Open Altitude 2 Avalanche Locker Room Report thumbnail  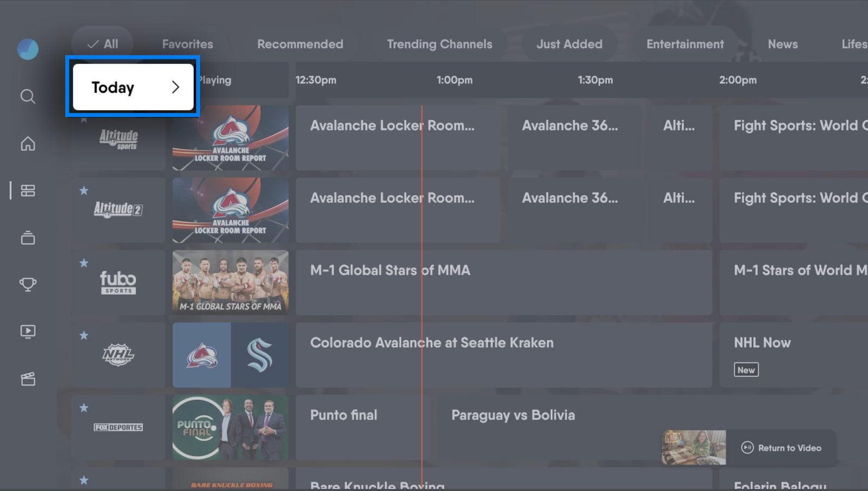pyautogui.click(x=231, y=211)
